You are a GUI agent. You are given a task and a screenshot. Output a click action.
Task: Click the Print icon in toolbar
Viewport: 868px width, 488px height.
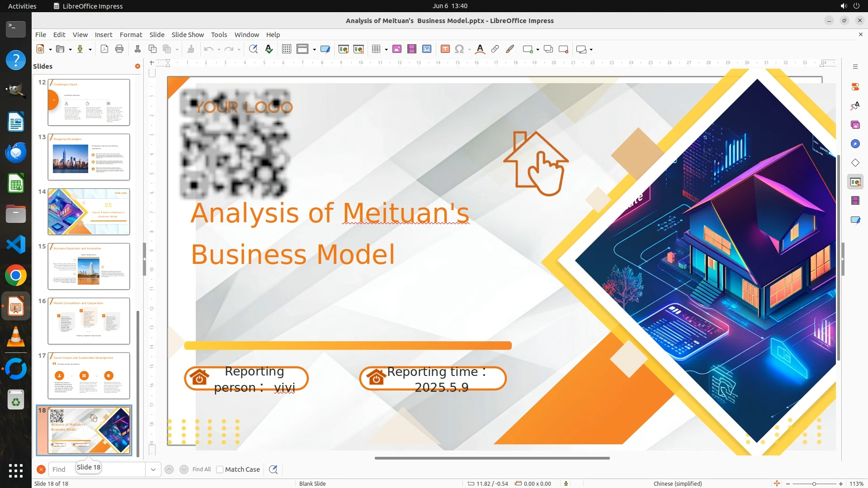(119, 49)
